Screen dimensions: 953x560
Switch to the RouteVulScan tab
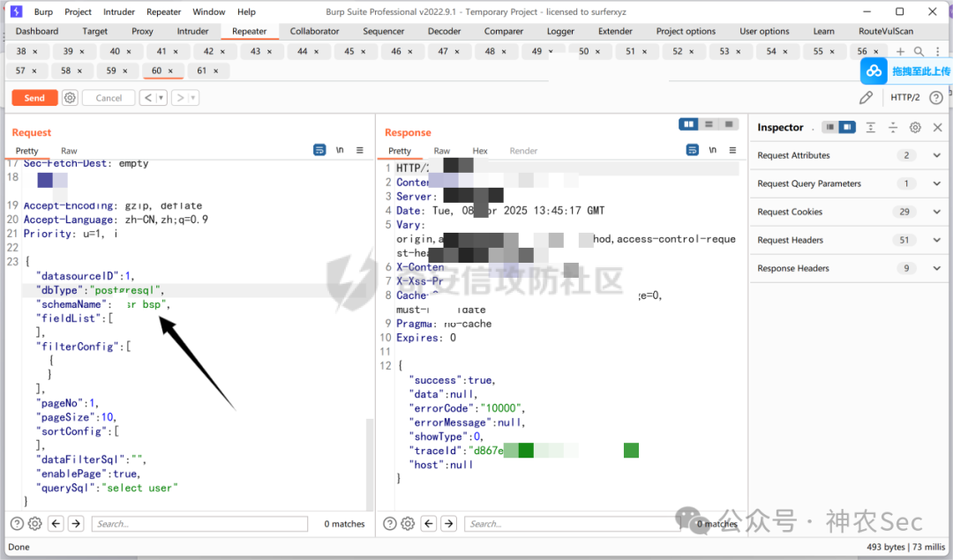[x=886, y=31]
